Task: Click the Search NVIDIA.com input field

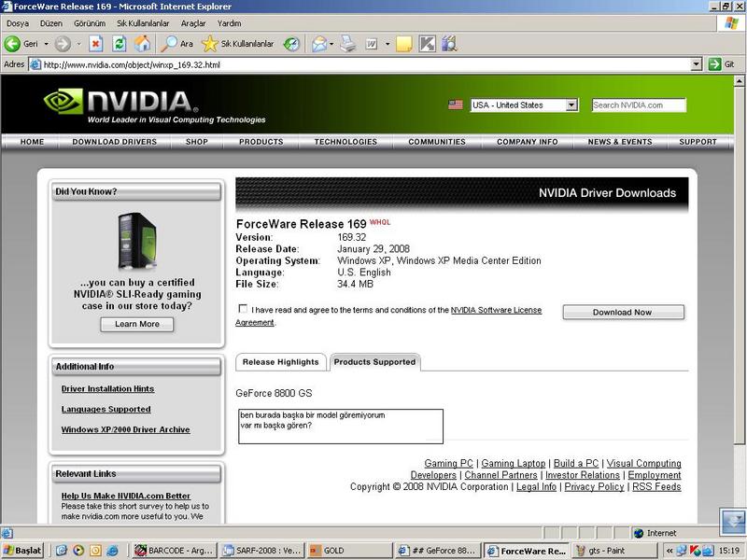Action: coord(639,105)
